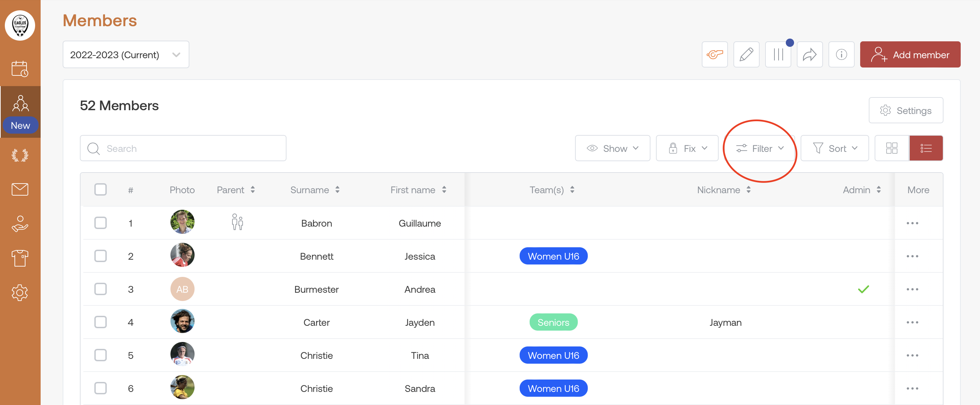The height and width of the screenshot is (405, 980).
Task: Click the Add member button
Action: coord(910,55)
